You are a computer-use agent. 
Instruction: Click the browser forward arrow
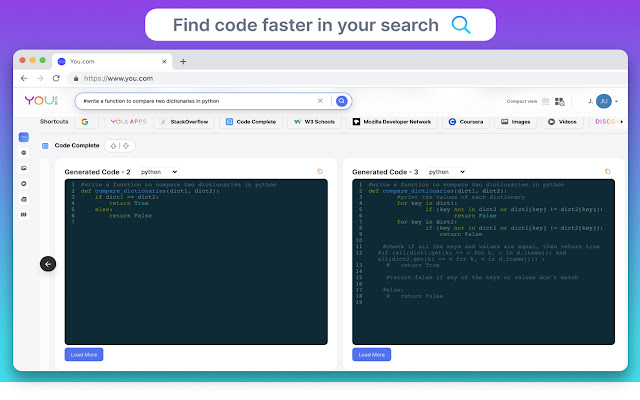40,78
